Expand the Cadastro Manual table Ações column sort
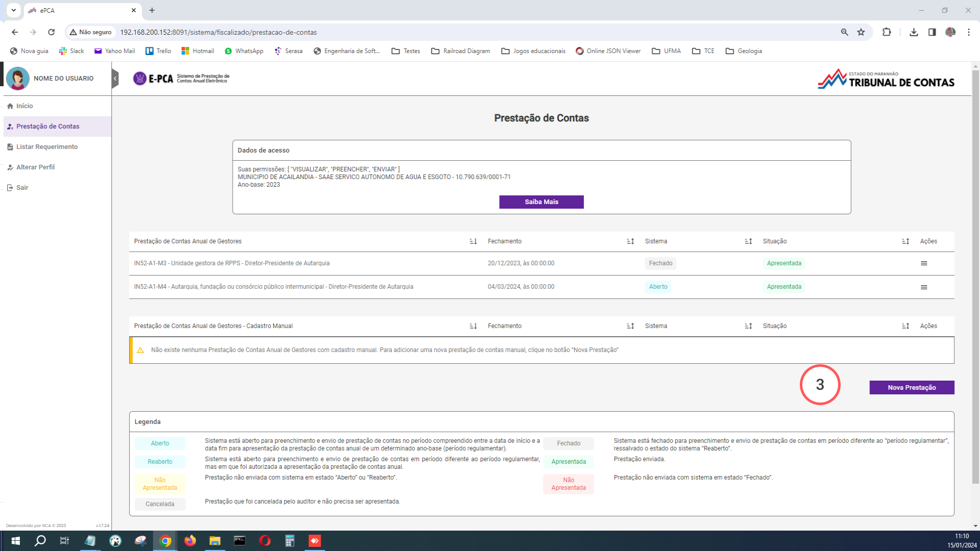This screenshot has height=551, width=980. pyautogui.click(x=906, y=325)
